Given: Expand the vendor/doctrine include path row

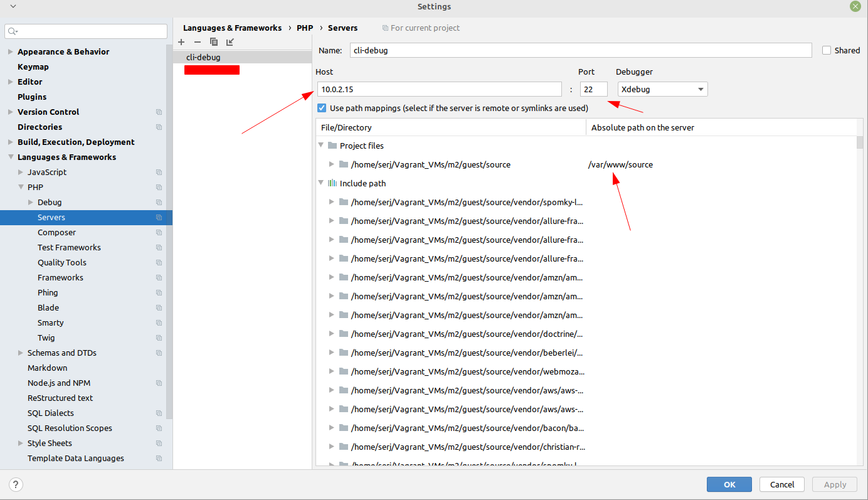Looking at the screenshot, I should click(332, 334).
